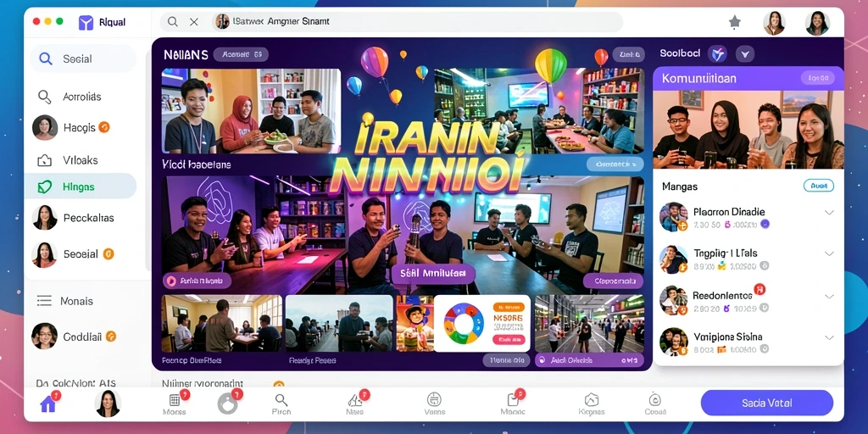The height and width of the screenshot is (434, 868).
Task: Click the home icon in bottom bar
Action: [48, 404]
